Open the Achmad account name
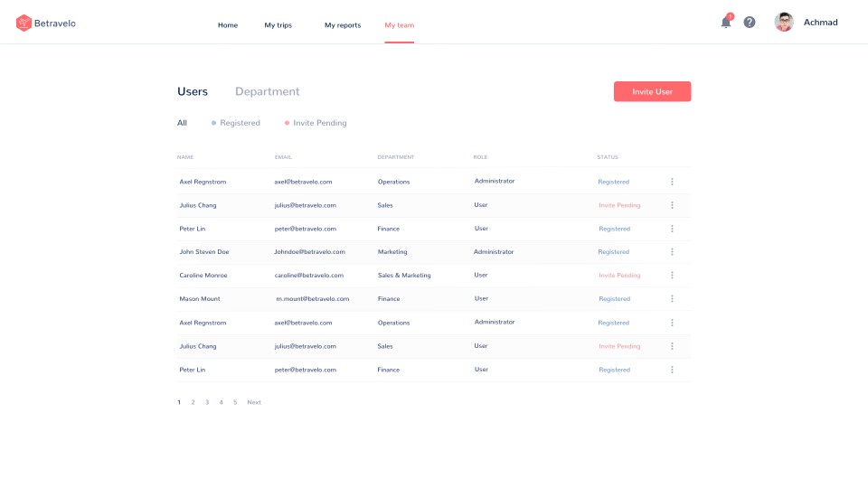The width and height of the screenshot is (868, 488). point(820,22)
